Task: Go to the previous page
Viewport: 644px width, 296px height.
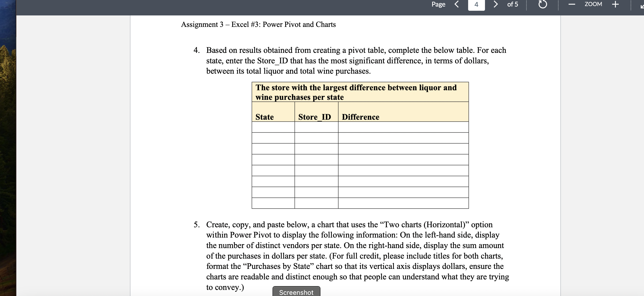Action: click(x=457, y=4)
